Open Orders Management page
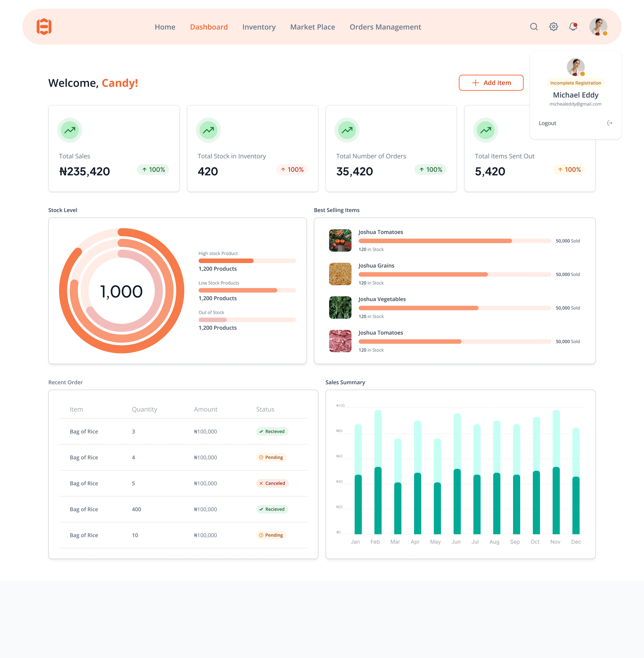This screenshot has height=658, width=644. pyautogui.click(x=385, y=27)
